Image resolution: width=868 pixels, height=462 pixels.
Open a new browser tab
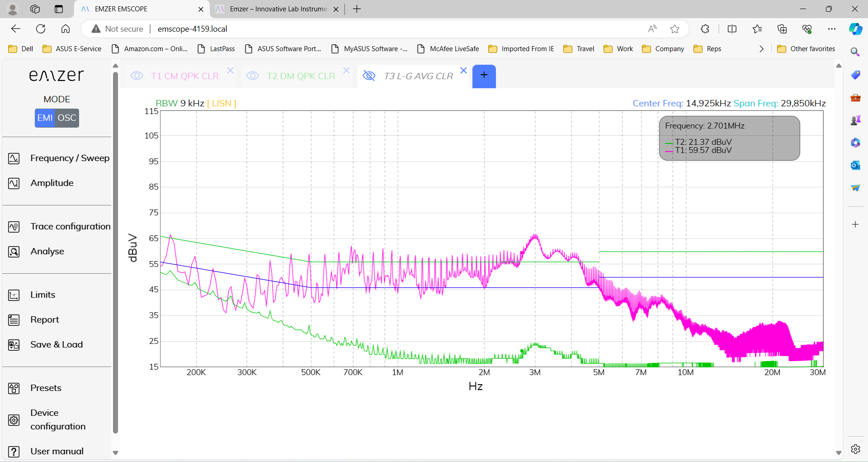pyautogui.click(x=357, y=9)
